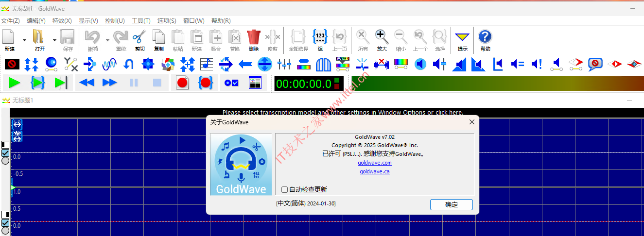The width and height of the screenshot is (644, 236).
Task: Open the 编辑(Y) menu
Action: (x=36, y=21)
